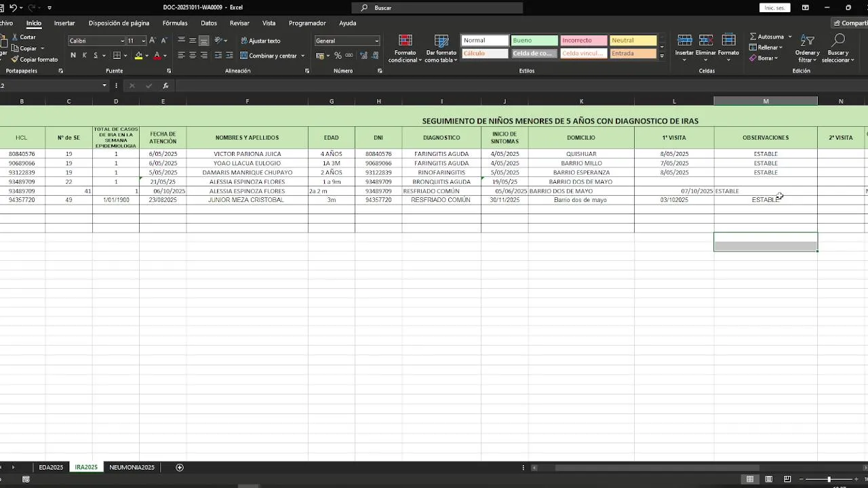868x488 pixels.
Task: Switch to page layout view icon
Action: tap(768, 479)
